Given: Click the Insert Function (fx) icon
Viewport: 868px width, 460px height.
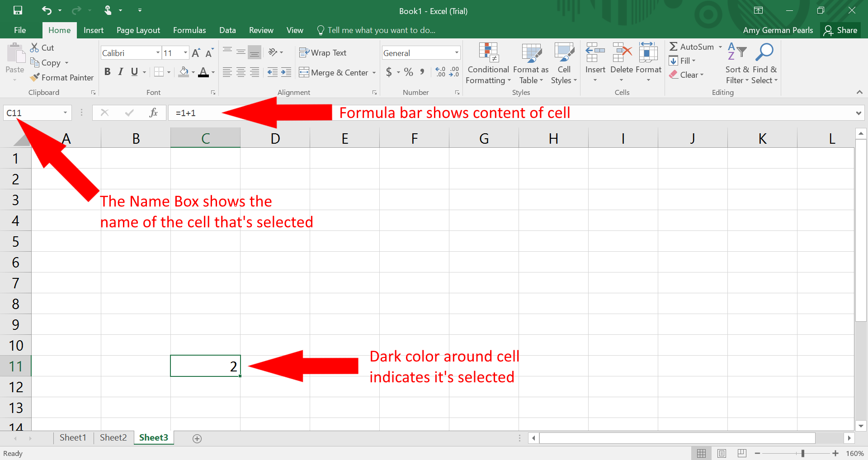Looking at the screenshot, I should tap(153, 113).
